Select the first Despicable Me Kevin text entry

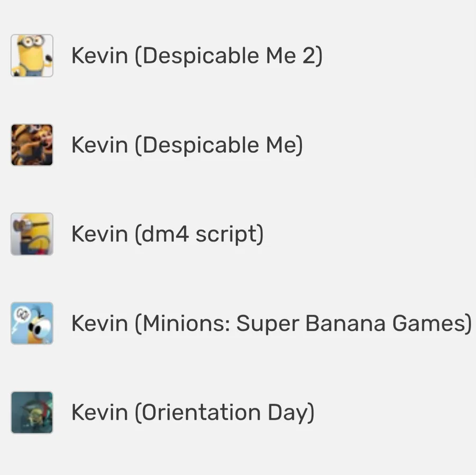point(187,145)
